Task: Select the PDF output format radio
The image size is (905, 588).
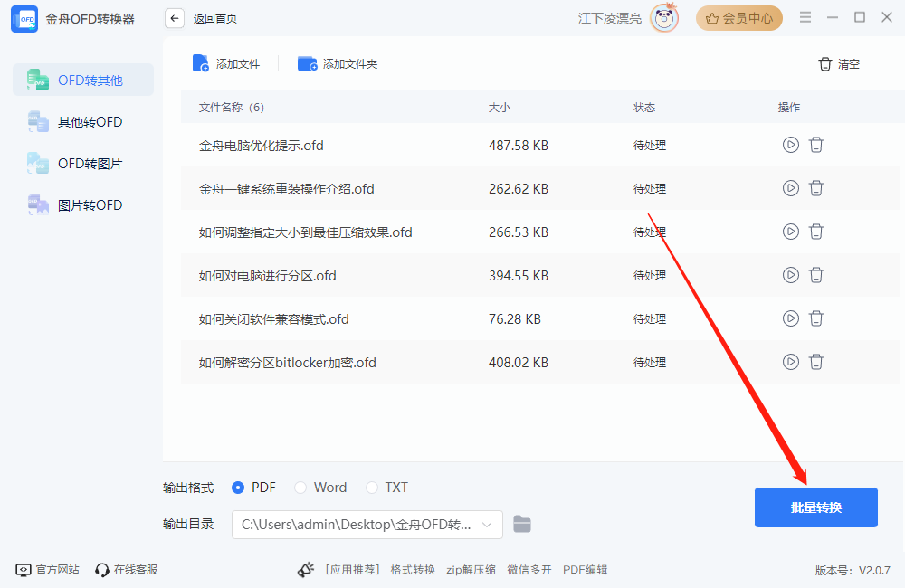Action: (237, 488)
